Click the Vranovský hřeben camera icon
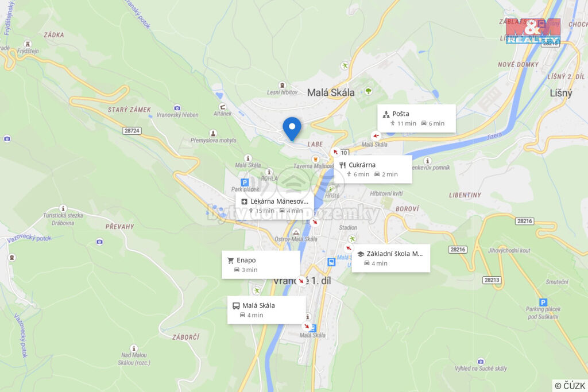Image resolution: width=588 pixels, height=392 pixels. coord(177,108)
